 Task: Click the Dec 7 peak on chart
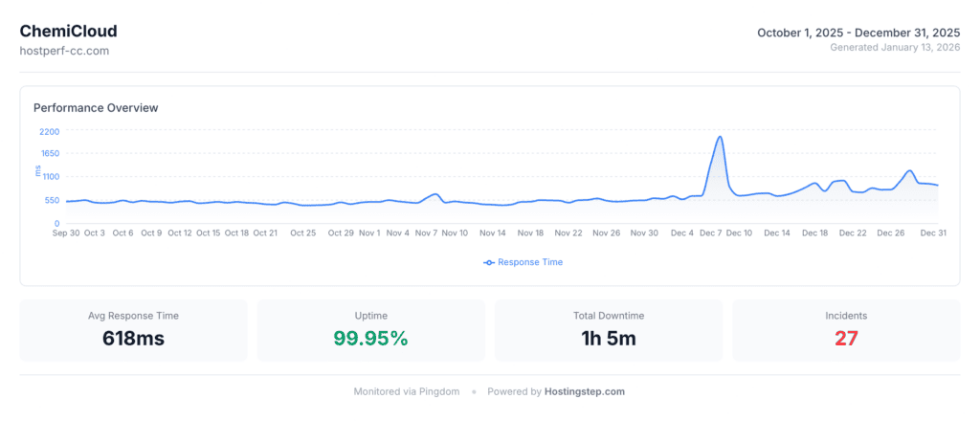click(x=719, y=137)
